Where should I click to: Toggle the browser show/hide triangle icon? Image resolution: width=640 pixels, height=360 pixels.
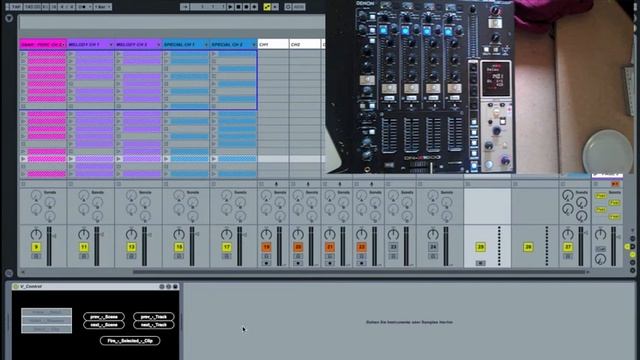coord(9,18)
